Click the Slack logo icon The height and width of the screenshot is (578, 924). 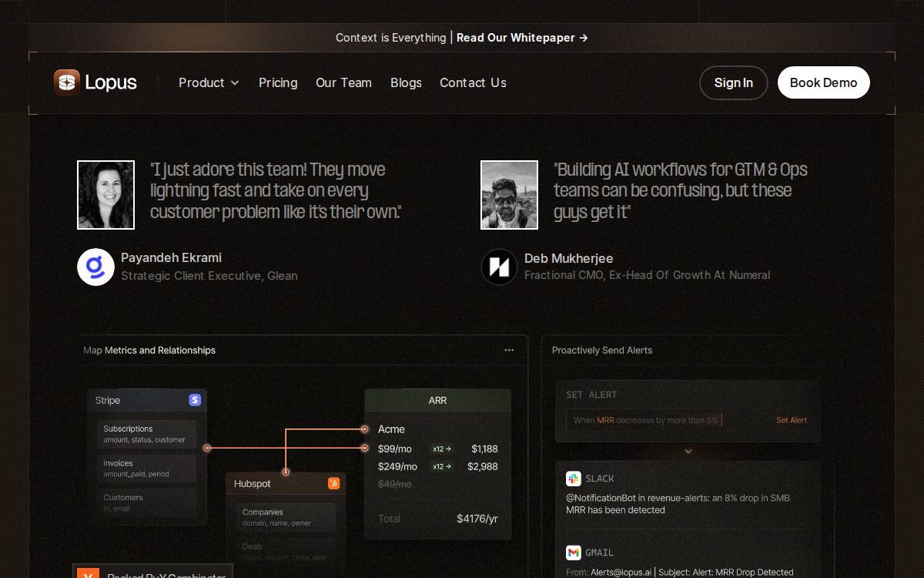click(573, 479)
